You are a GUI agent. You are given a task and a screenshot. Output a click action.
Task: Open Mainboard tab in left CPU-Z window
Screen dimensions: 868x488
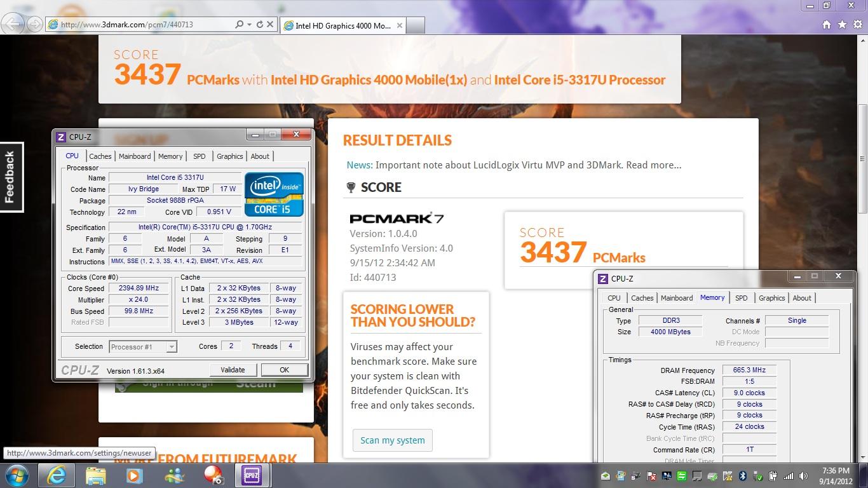click(135, 156)
